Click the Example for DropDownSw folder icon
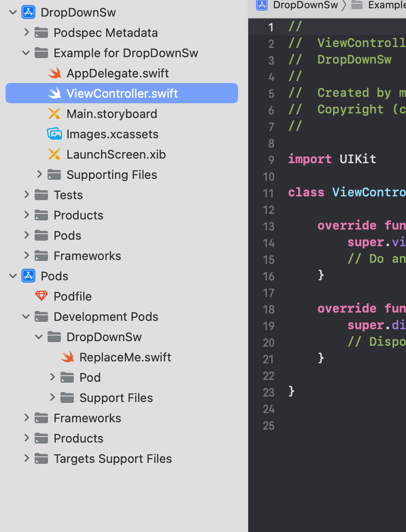Viewport: 406px width, 532px height. point(42,53)
